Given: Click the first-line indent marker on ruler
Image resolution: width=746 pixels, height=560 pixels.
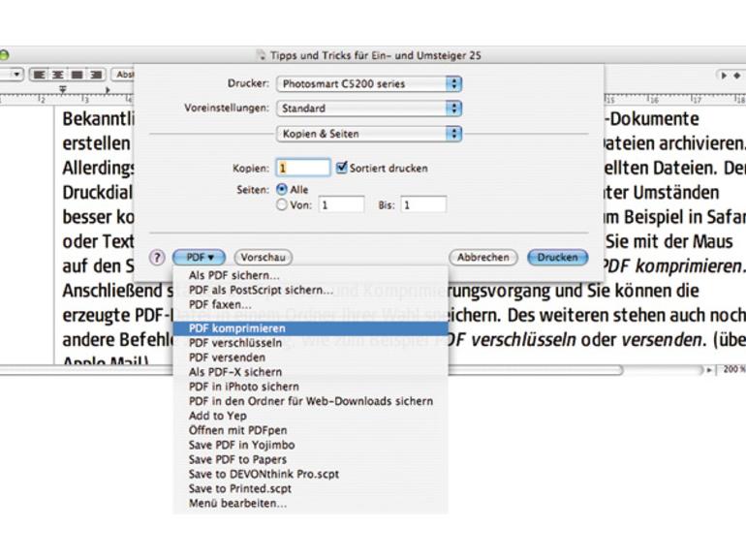Looking at the screenshot, I should pos(63,89).
